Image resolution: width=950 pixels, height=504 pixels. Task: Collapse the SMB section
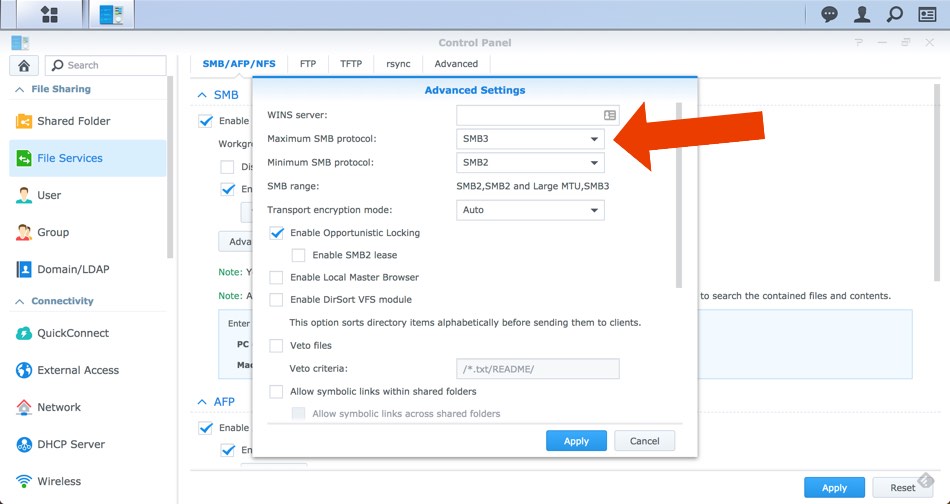point(202,95)
